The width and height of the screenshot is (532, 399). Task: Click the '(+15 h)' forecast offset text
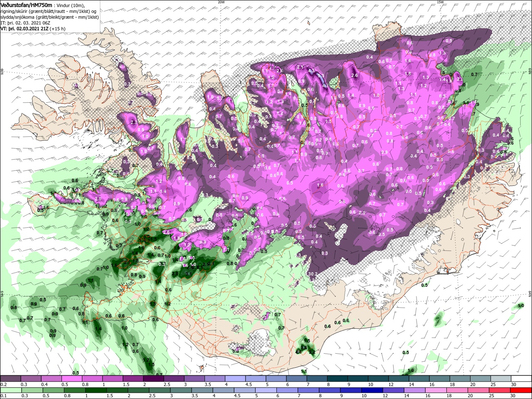pyautogui.click(x=57, y=29)
